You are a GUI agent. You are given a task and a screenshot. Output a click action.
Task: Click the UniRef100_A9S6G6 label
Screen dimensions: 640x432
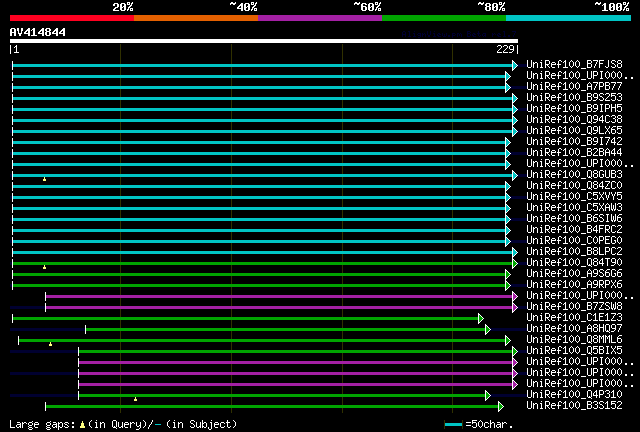click(574, 274)
